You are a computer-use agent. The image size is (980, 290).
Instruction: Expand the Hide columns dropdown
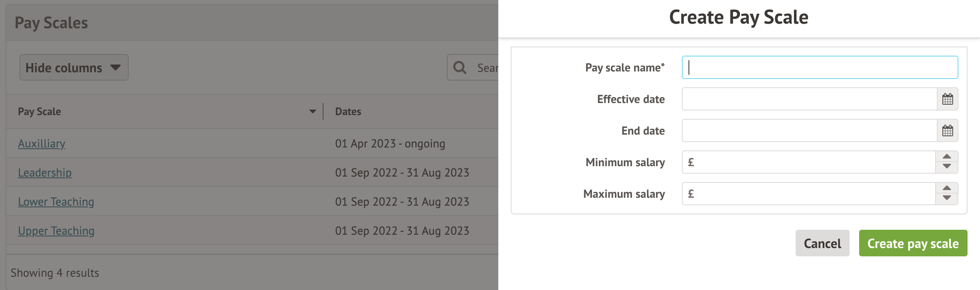pos(74,67)
